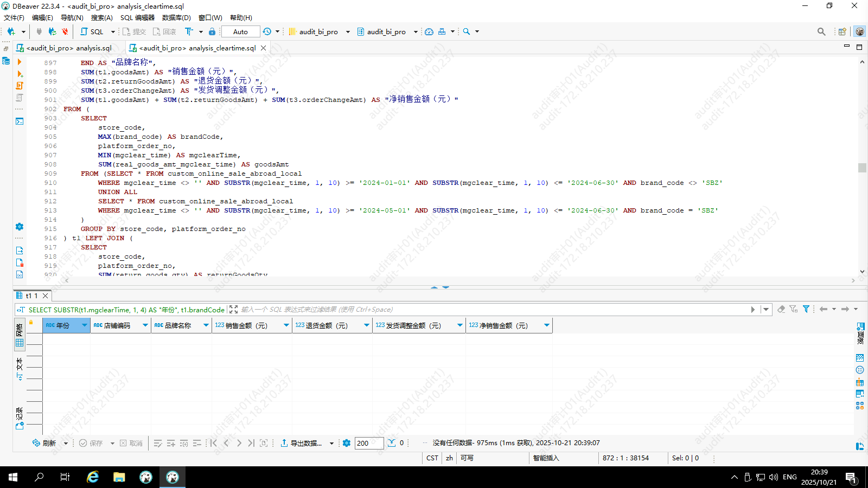The height and width of the screenshot is (488, 868).
Task: Click the transaction log clock icon
Action: point(267,31)
